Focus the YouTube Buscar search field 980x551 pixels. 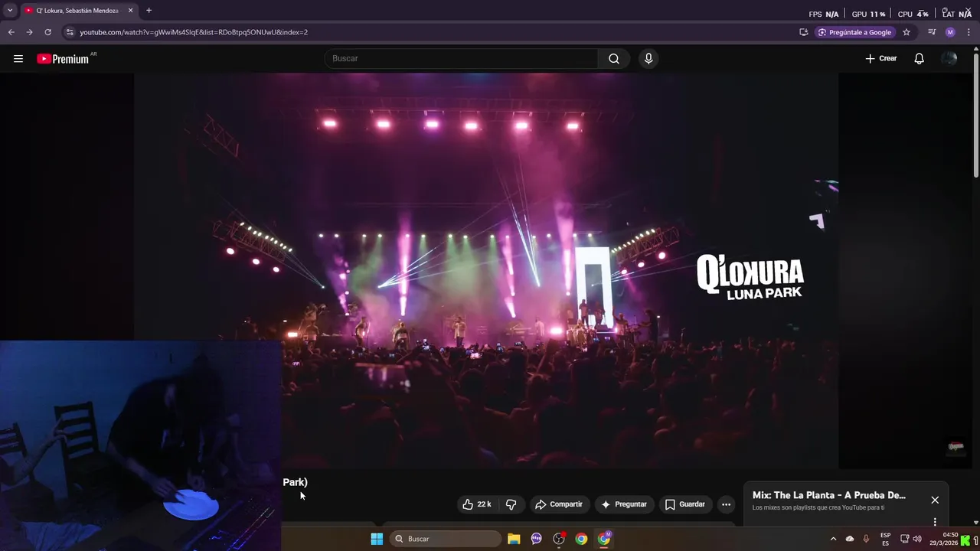coord(461,59)
